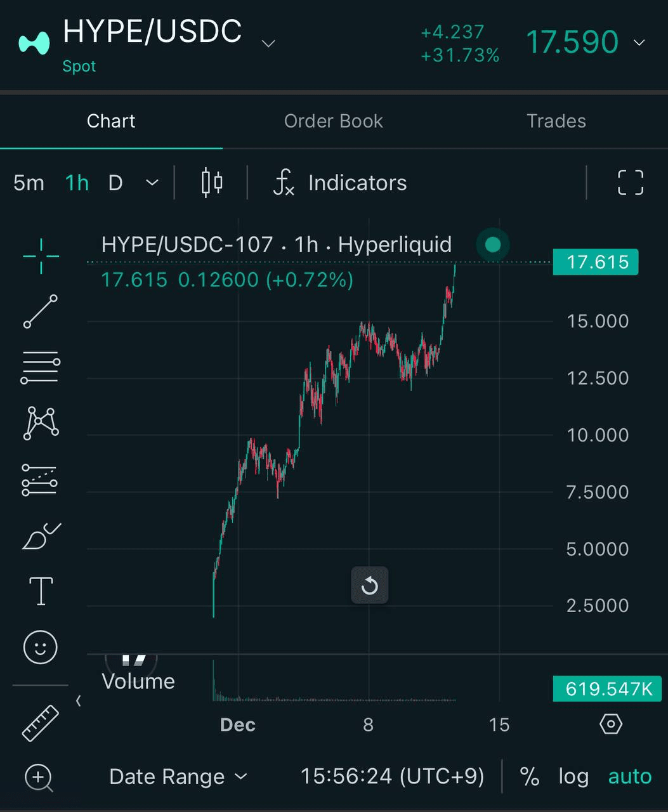Open the Indicators menu
The width and height of the screenshot is (668, 812).
(x=341, y=183)
